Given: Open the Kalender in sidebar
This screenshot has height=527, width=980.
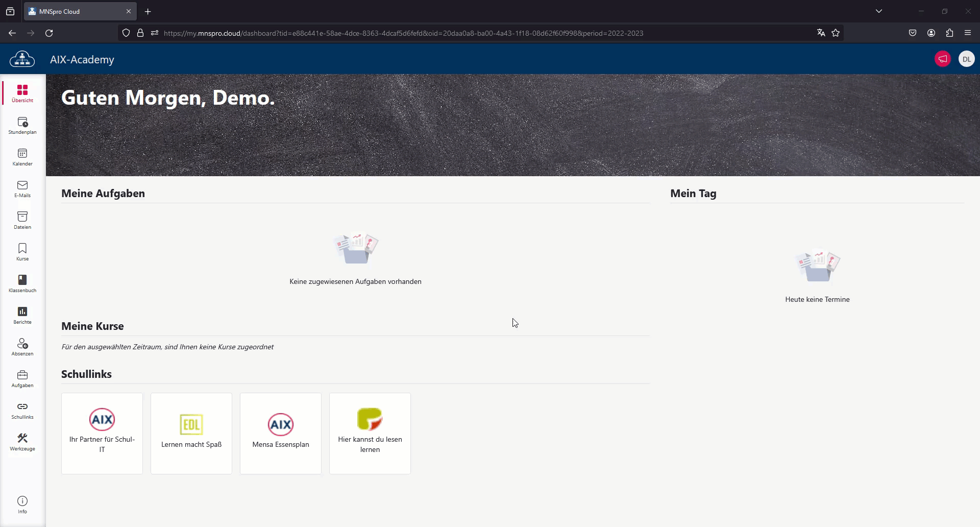Looking at the screenshot, I should (22, 157).
